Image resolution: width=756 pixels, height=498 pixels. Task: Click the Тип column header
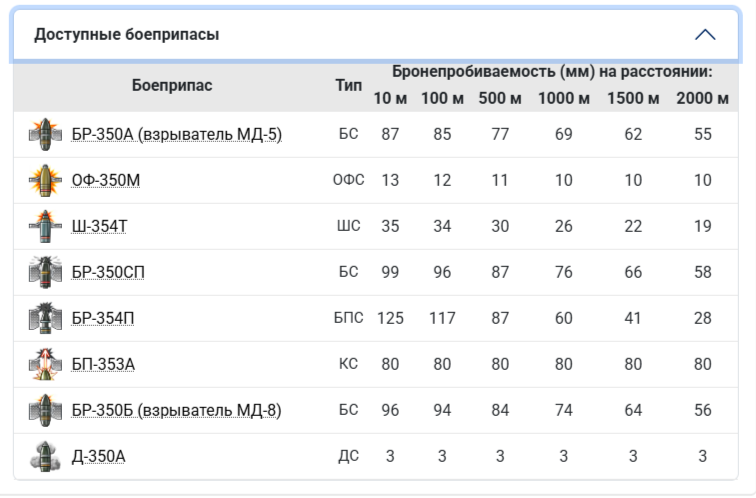pyautogui.click(x=348, y=86)
